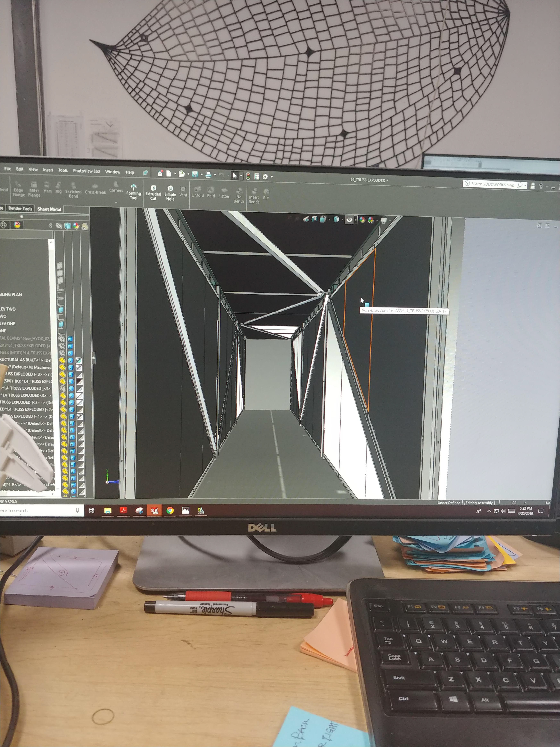Open the View menu
Image resolution: width=560 pixels, height=747 pixels.
click(x=33, y=169)
